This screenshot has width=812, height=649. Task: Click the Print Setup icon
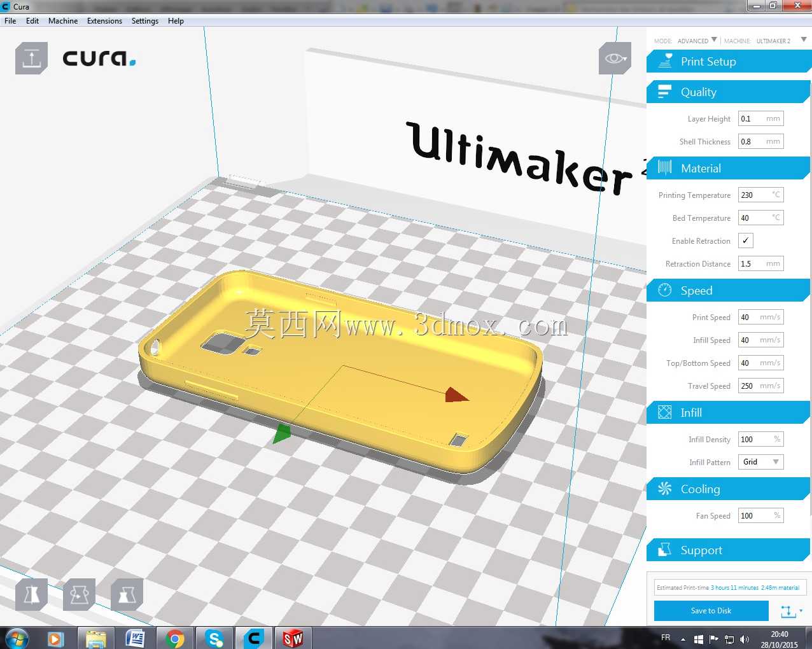(665, 61)
